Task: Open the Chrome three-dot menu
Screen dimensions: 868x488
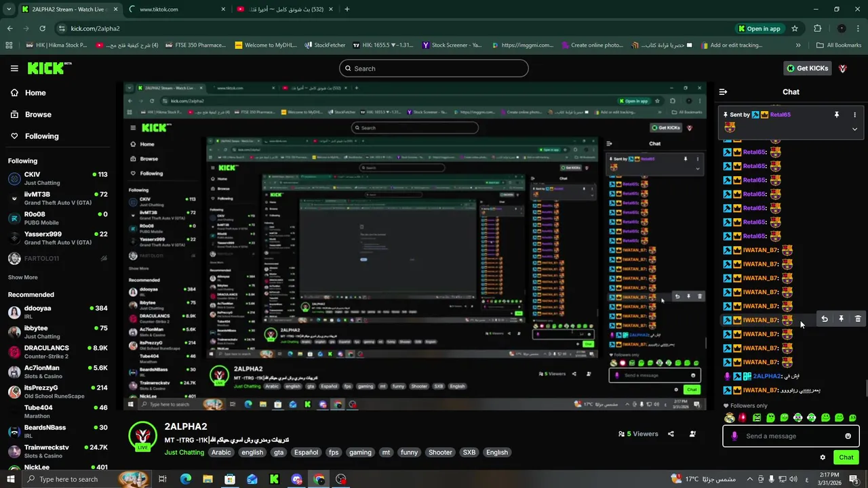Action: pyautogui.click(x=858, y=28)
